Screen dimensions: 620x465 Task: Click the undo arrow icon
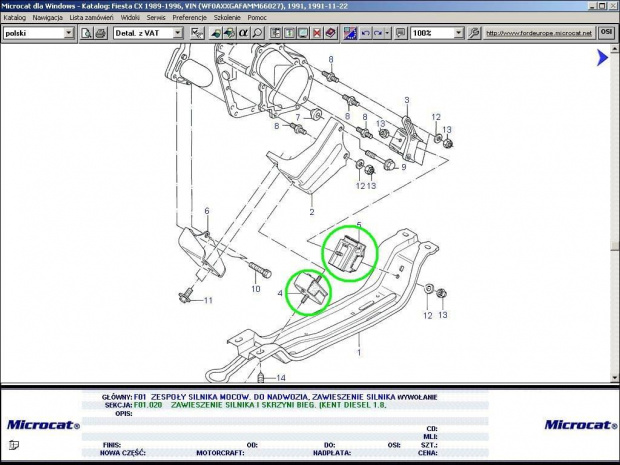(366, 33)
